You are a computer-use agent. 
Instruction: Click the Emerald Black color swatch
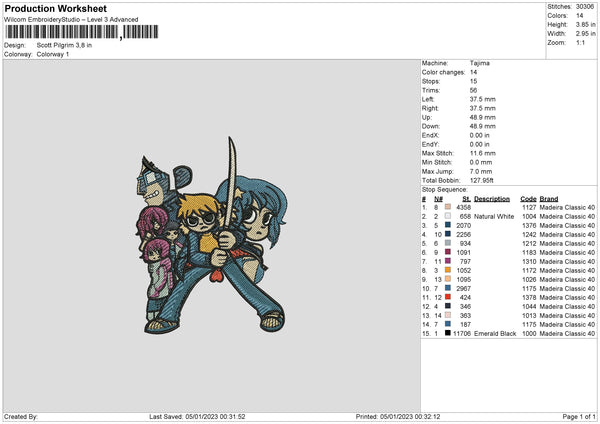point(448,333)
